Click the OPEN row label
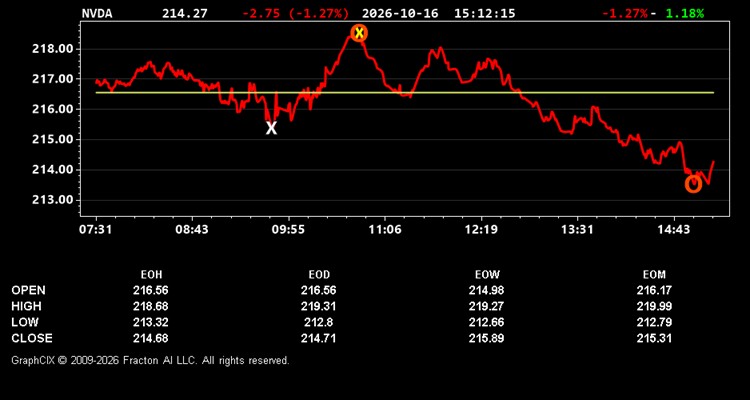The height and width of the screenshot is (400, 750). pos(29,290)
